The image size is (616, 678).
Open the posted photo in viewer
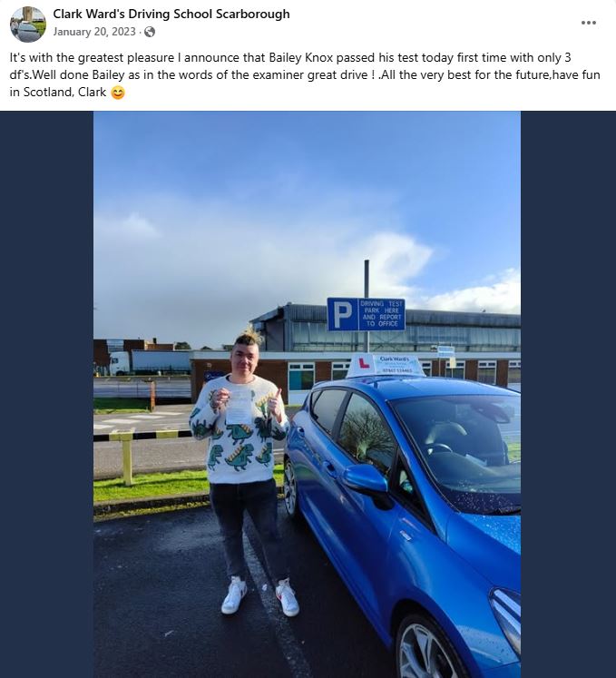click(307, 394)
